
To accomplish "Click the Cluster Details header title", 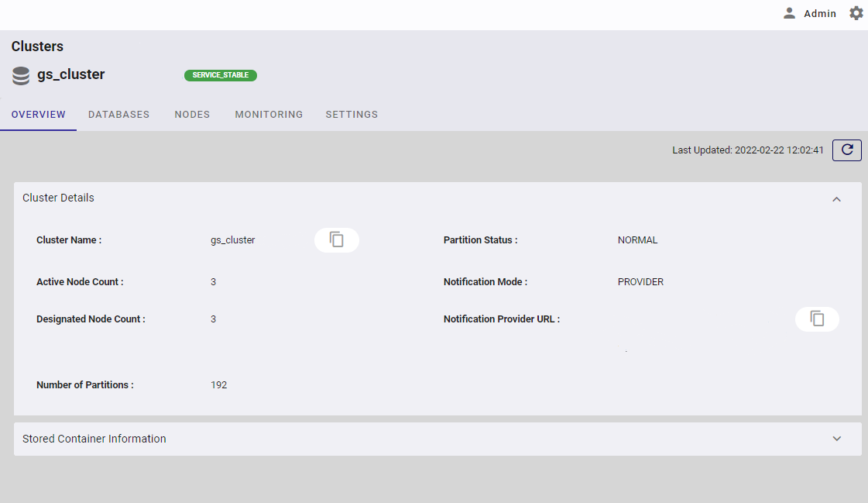I will (59, 198).
